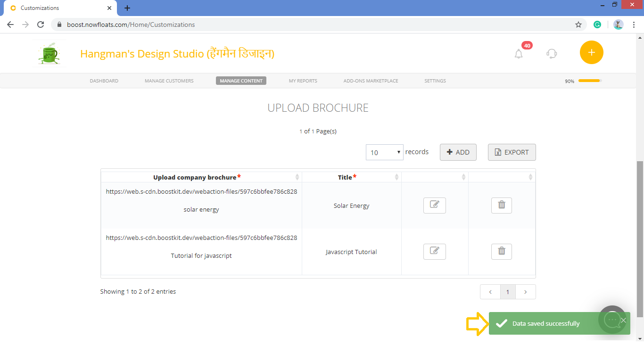The width and height of the screenshot is (644, 362).
Task: Select page 1 in pagination
Action: pos(508,292)
